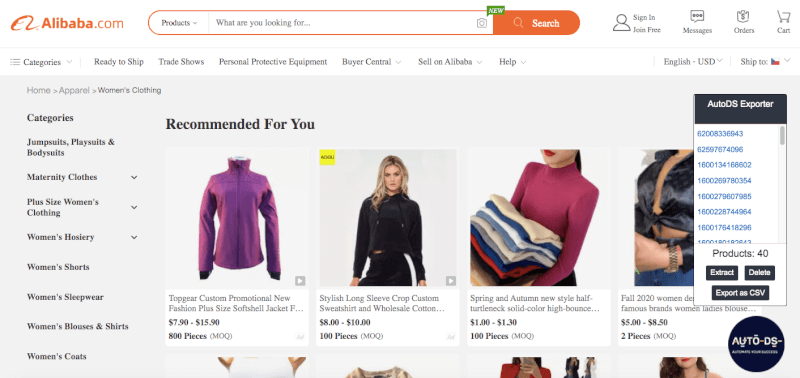Open the English - USD dropdown
This screenshot has width=800, height=378.
point(693,62)
